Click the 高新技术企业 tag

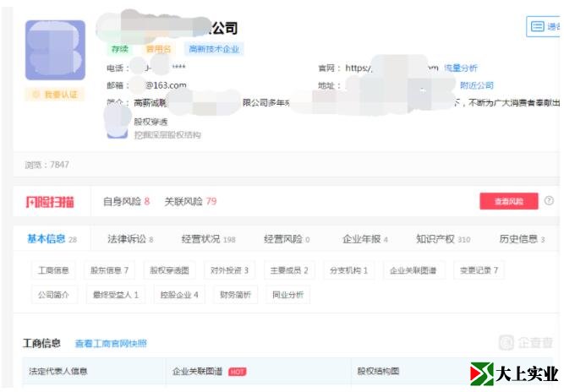(x=214, y=50)
